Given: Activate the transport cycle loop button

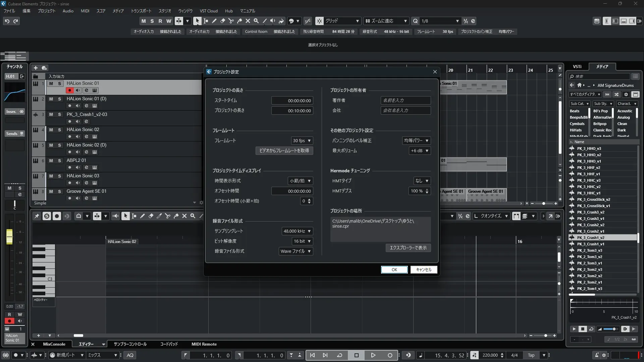Looking at the screenshot, I should (339, 355).
